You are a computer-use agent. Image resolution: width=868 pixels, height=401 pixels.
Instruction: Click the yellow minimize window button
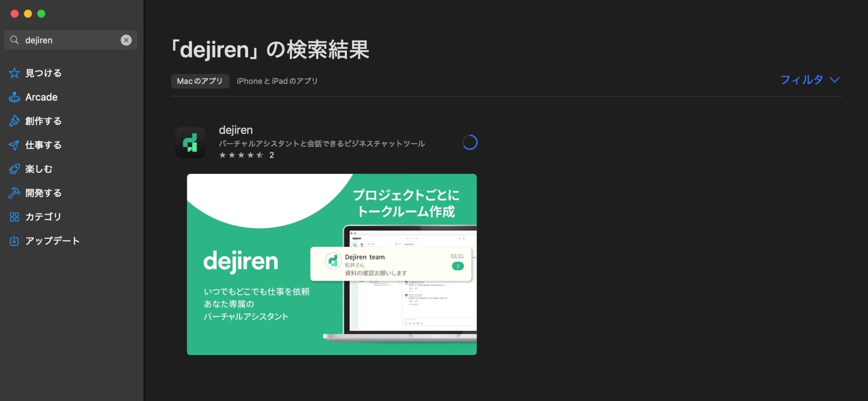coord(28,14)
